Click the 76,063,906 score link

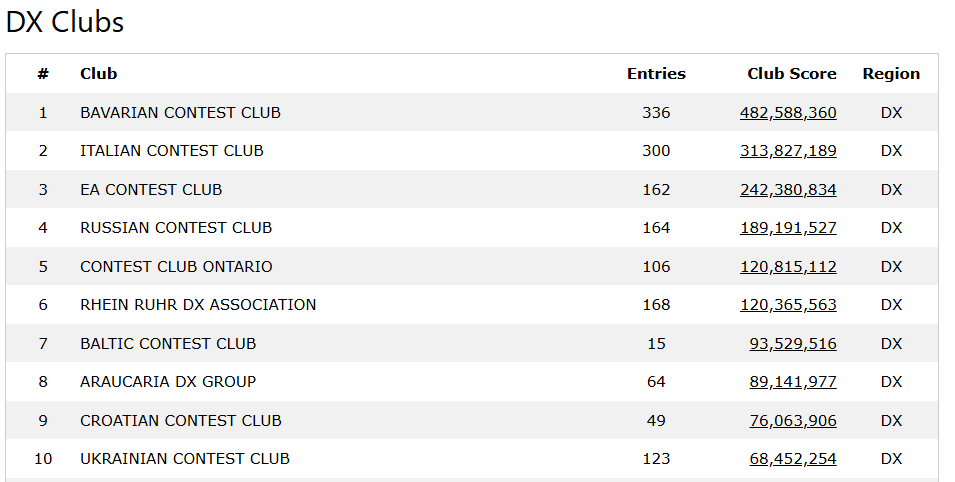pyautogui.click(x=792, y=421)
